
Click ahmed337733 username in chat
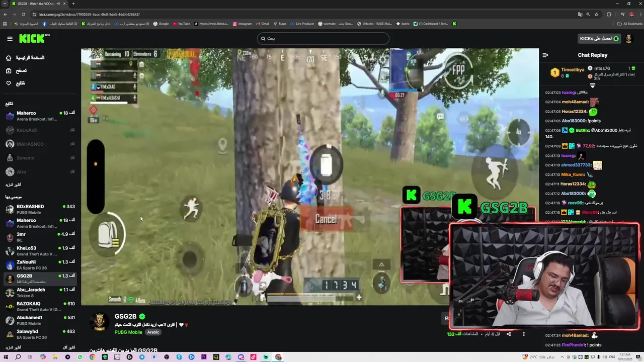click(576, 165)
